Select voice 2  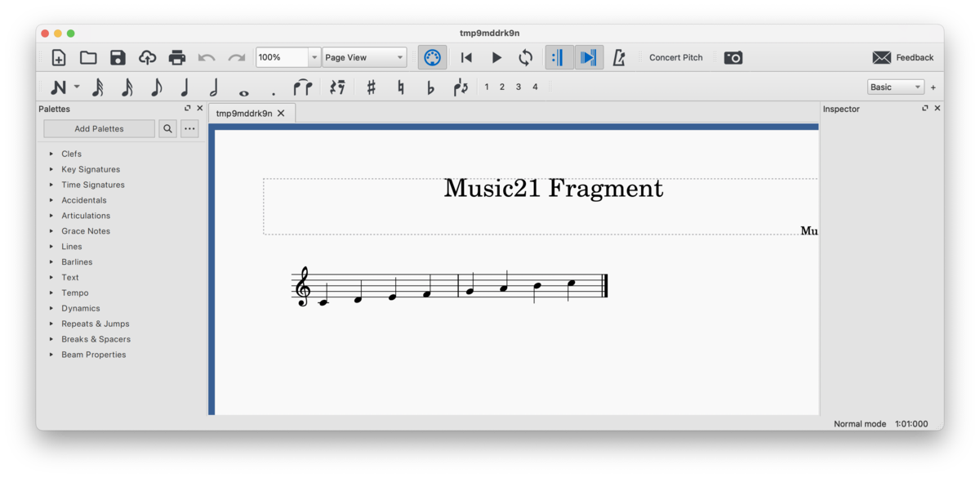[x=501, y=86]
